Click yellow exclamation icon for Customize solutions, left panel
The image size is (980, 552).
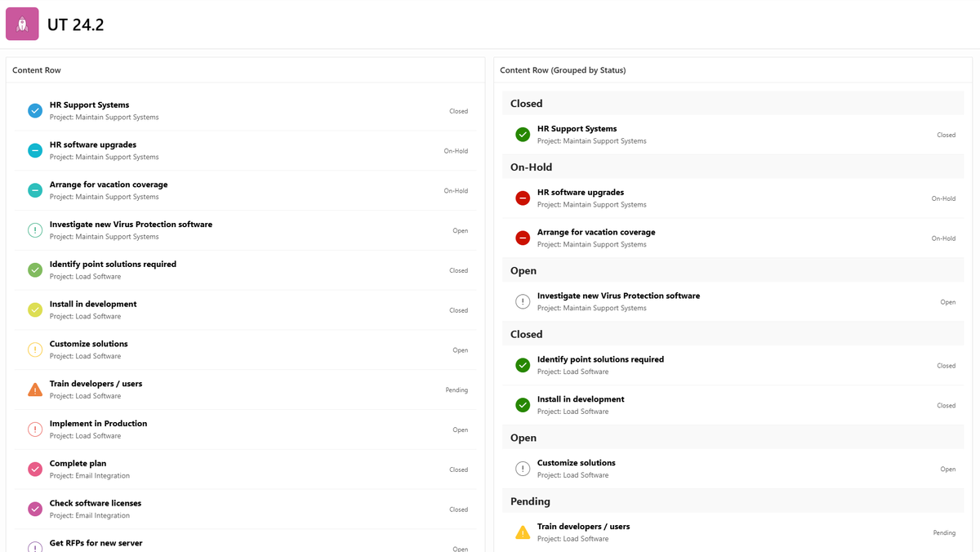pos(35,349)
